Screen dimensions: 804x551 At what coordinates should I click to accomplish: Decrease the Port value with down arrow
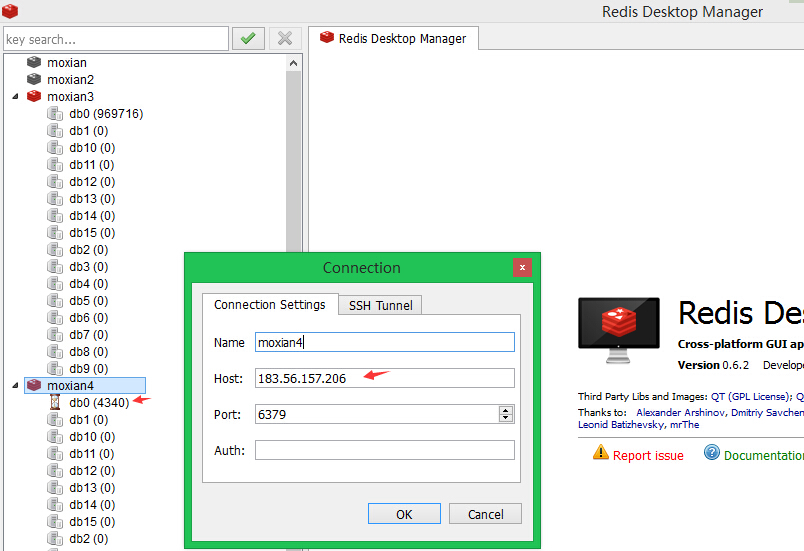[x=506, y=418]
